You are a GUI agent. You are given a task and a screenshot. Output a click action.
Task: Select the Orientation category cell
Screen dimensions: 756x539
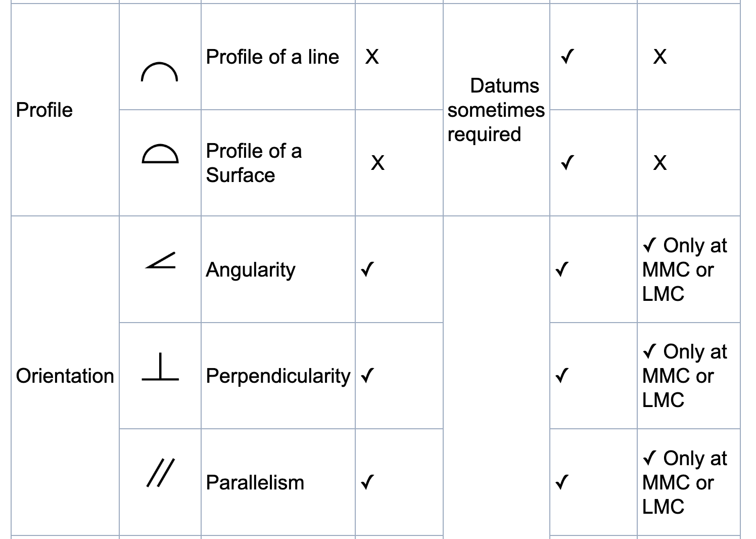[x=65, y=376]
